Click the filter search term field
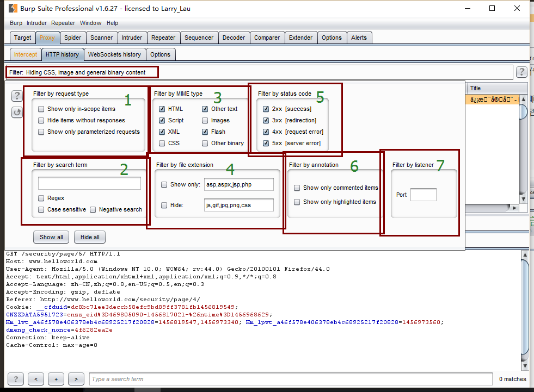The width and height of the screenshot is (534, 392). [x=90, y=183]
